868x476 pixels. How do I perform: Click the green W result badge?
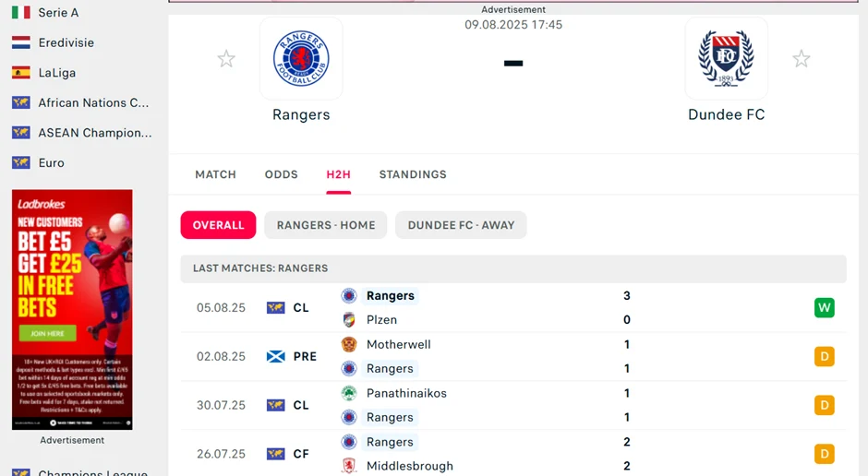824,308
